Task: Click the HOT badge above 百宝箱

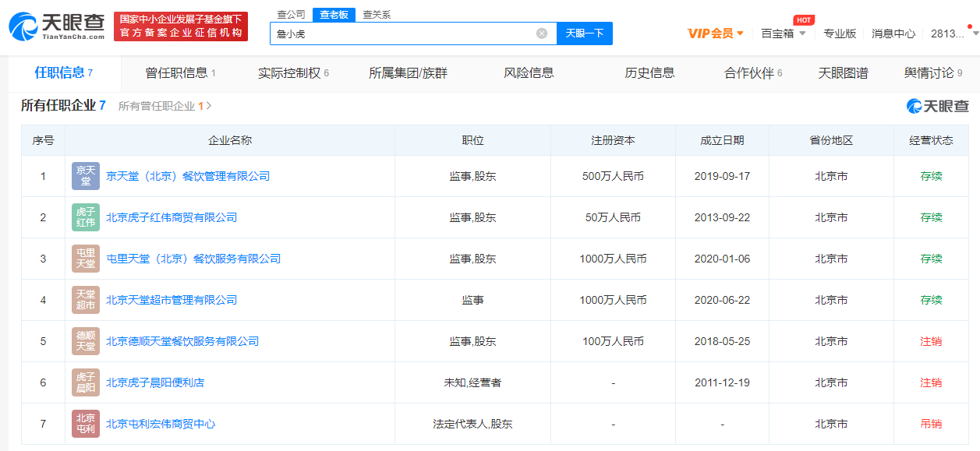Action: click(804, 19)
